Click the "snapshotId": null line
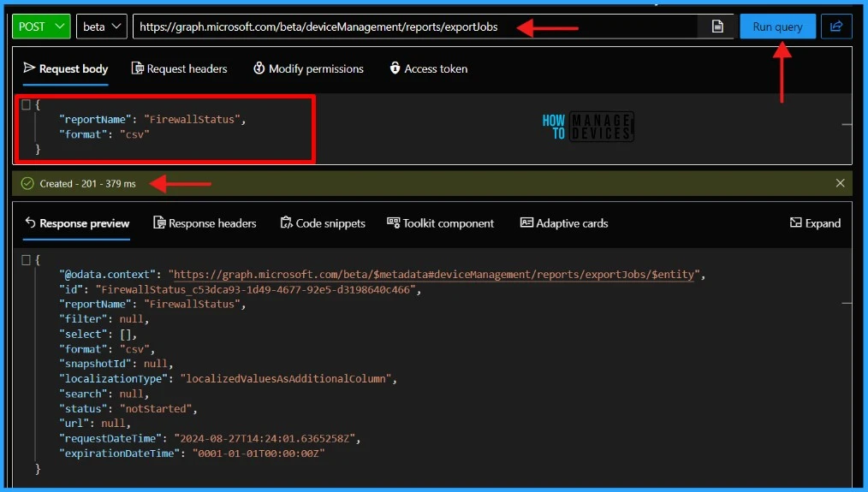Screen dimensions: 868x492 coord(116,364)
